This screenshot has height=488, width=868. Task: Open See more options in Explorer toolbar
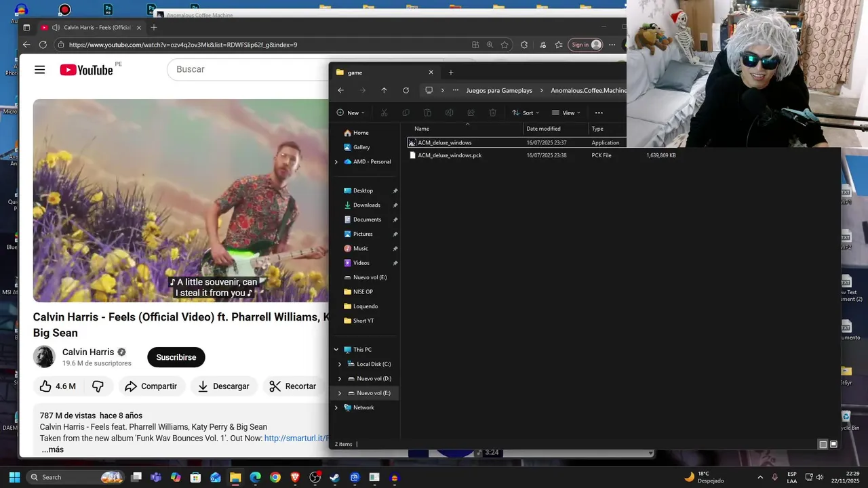coord(599,113)
